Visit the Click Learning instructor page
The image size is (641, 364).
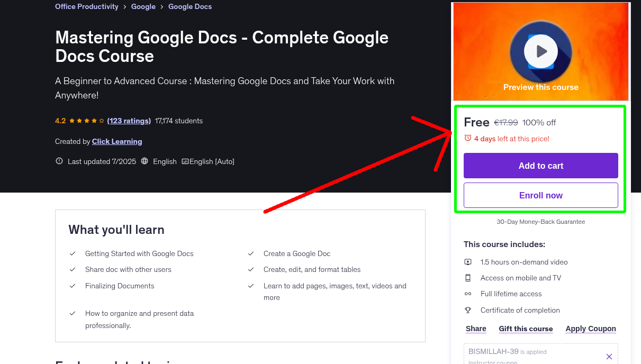[117, 141]
